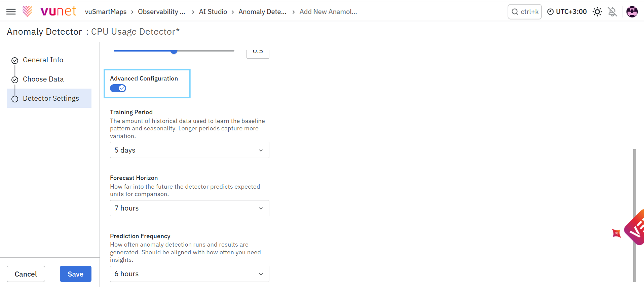Open the user profile avatar
The width and height of the screenshot is (644, 287).
click(x=632, y=12)
